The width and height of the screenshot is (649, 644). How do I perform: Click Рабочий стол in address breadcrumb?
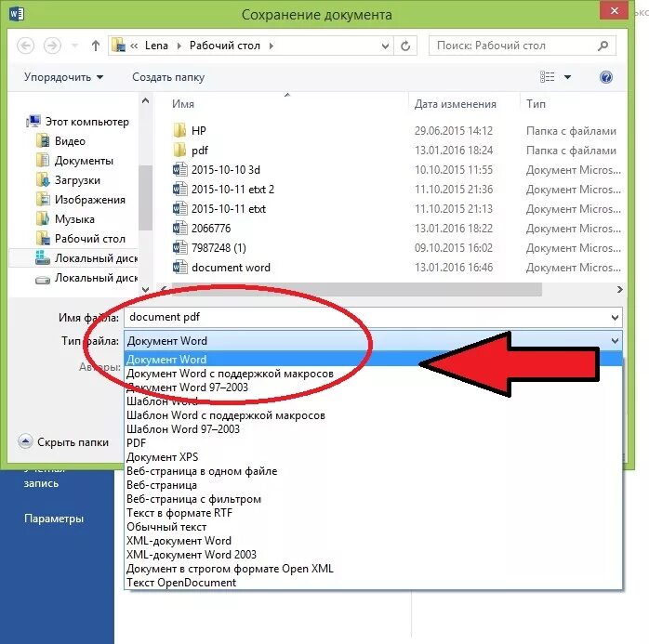225,46
